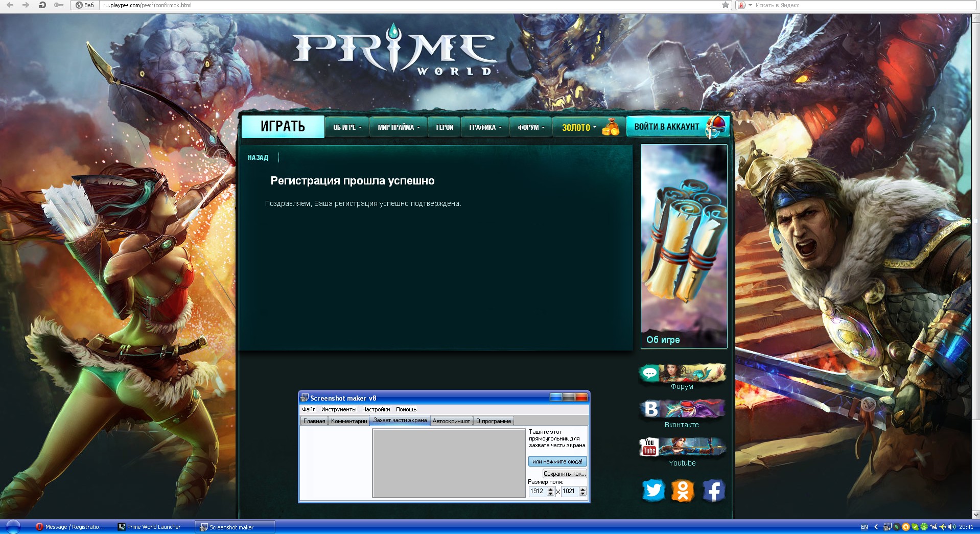Open the Форум link

pos(682,386)
